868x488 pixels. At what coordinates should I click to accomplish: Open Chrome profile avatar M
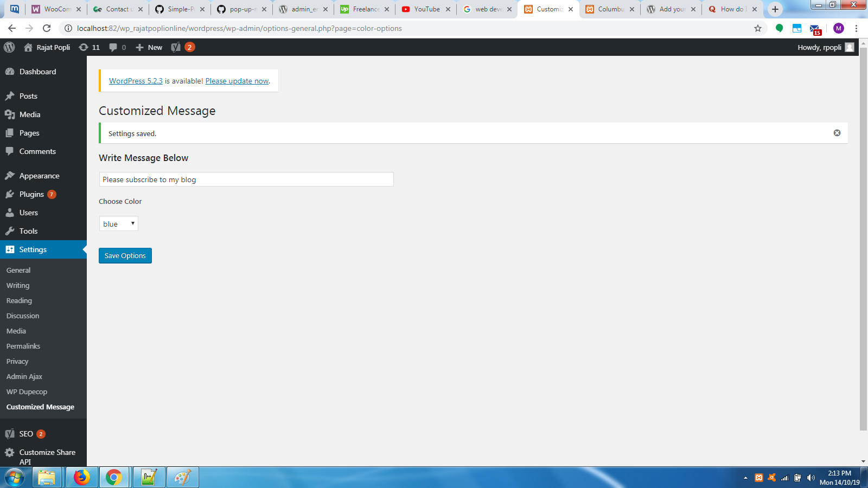pyautogui.click(x=839, y=28)
